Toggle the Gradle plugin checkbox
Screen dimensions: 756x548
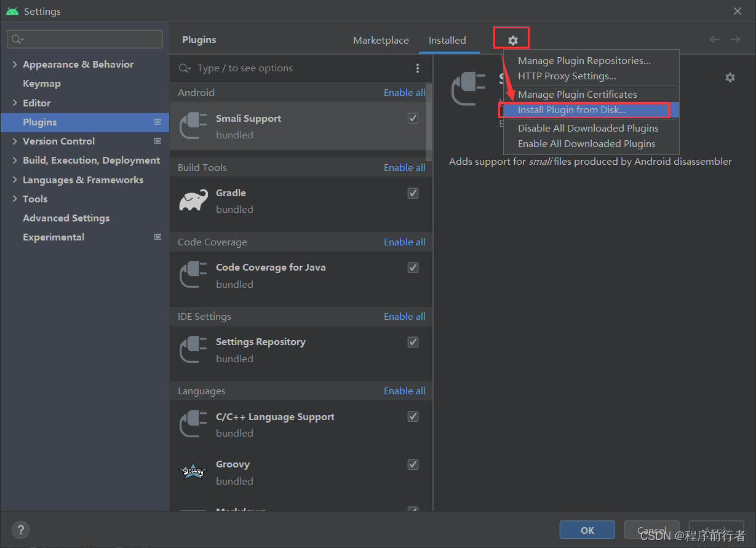[x=413, y=193]
